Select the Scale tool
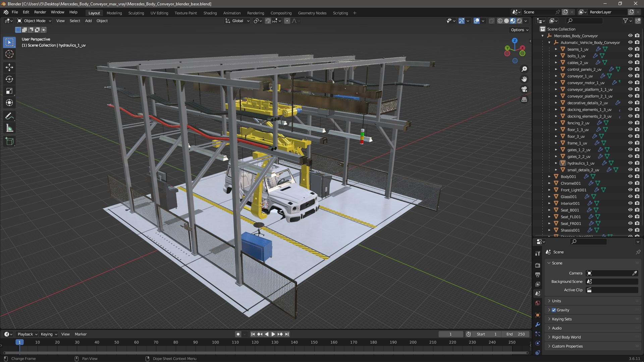Screen dimensions: 644x362 (9, 91)
